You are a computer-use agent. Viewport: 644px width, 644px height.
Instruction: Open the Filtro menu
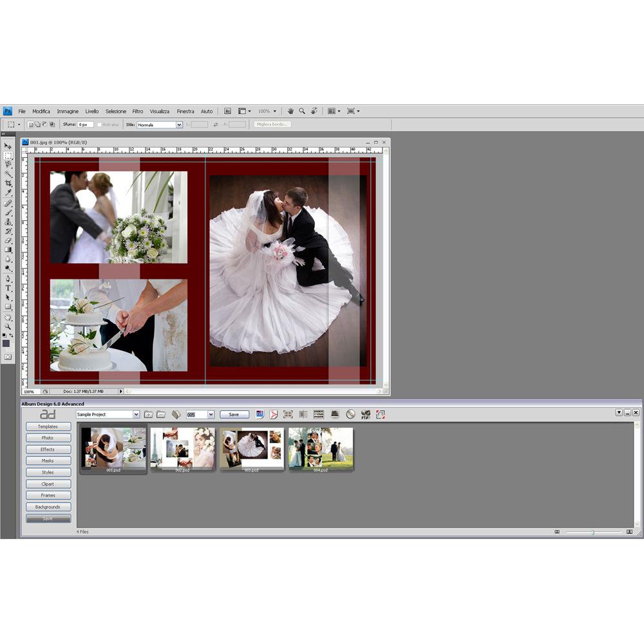137,111
